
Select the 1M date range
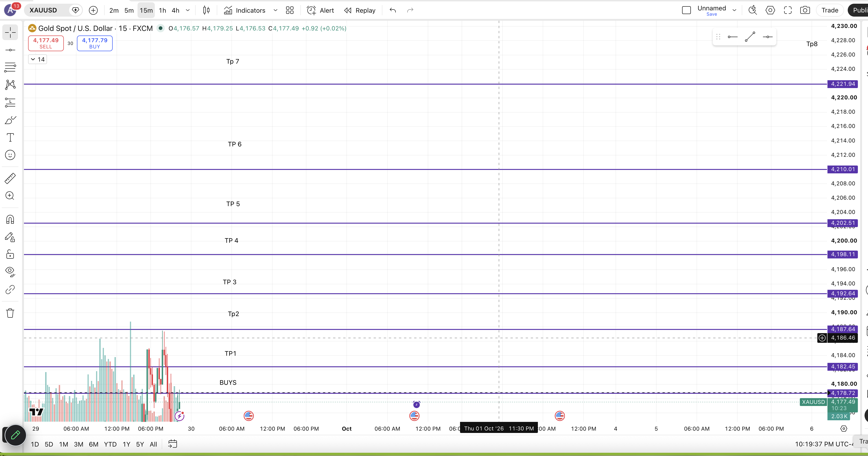[63, 444]
